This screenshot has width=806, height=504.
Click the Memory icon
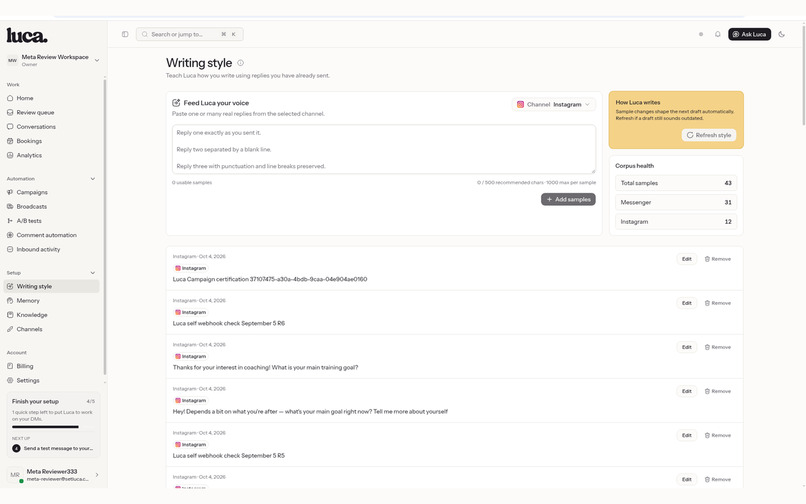click(x=10, y=300)
